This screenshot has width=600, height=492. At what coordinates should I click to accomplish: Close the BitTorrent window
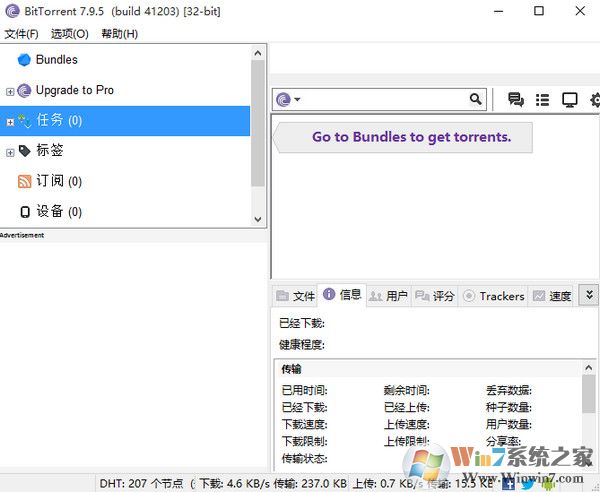(580, 11)
